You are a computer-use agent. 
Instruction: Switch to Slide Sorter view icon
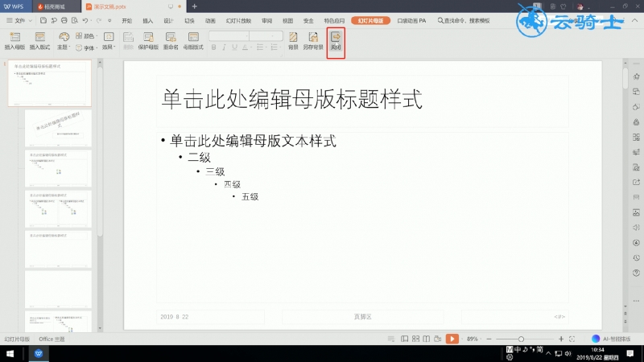click(415, 339)
